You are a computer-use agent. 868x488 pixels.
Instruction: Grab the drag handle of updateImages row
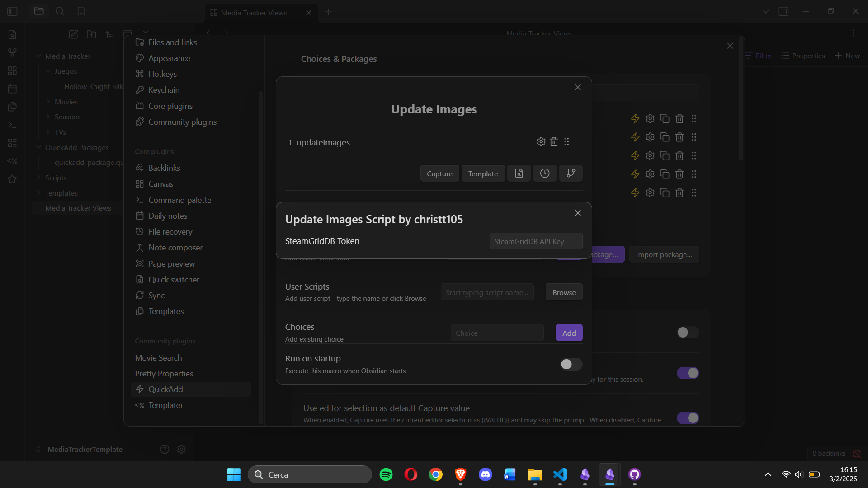click(566, 142)
